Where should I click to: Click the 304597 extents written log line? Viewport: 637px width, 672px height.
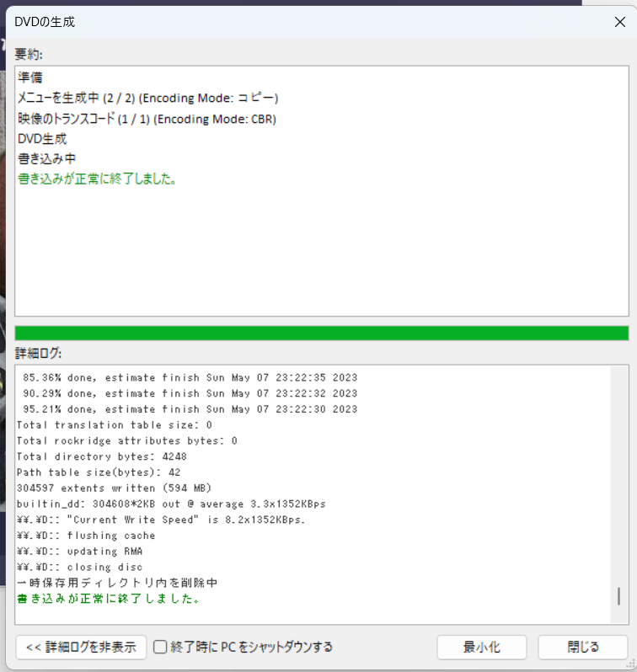pos(111,488)
